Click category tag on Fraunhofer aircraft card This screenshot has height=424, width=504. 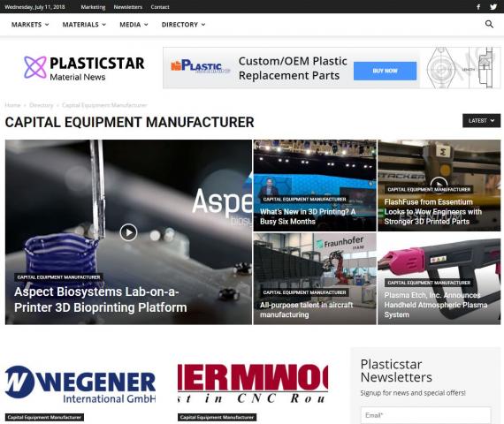pos(304,292)
